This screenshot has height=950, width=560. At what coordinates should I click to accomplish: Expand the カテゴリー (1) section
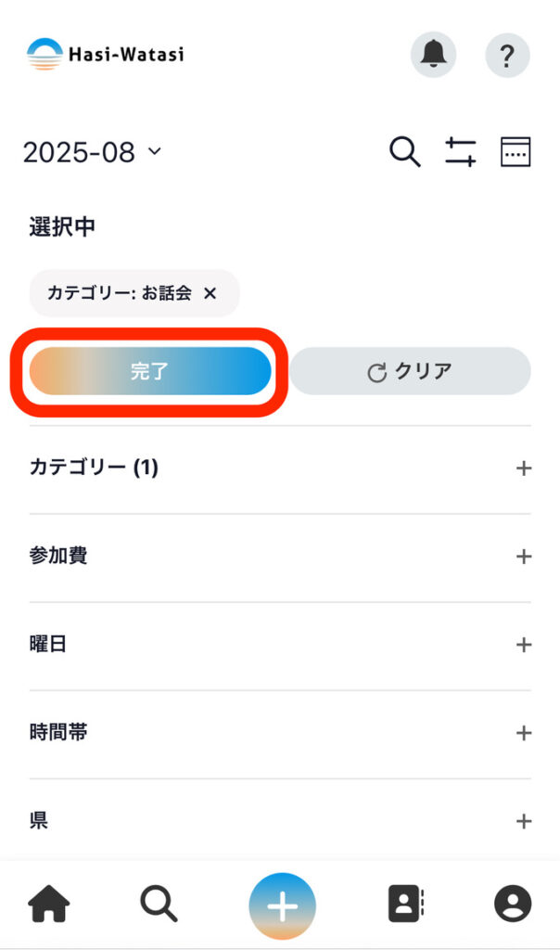(x=524, y=469)
